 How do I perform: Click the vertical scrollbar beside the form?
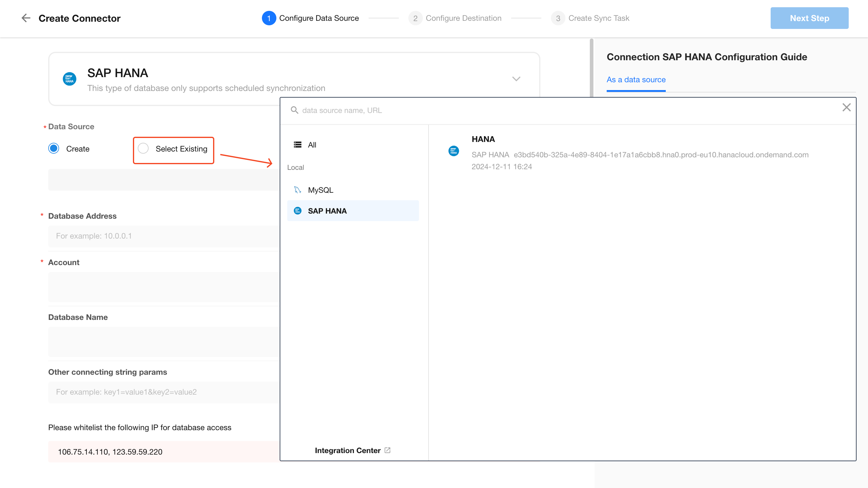[x=591, y=67]
